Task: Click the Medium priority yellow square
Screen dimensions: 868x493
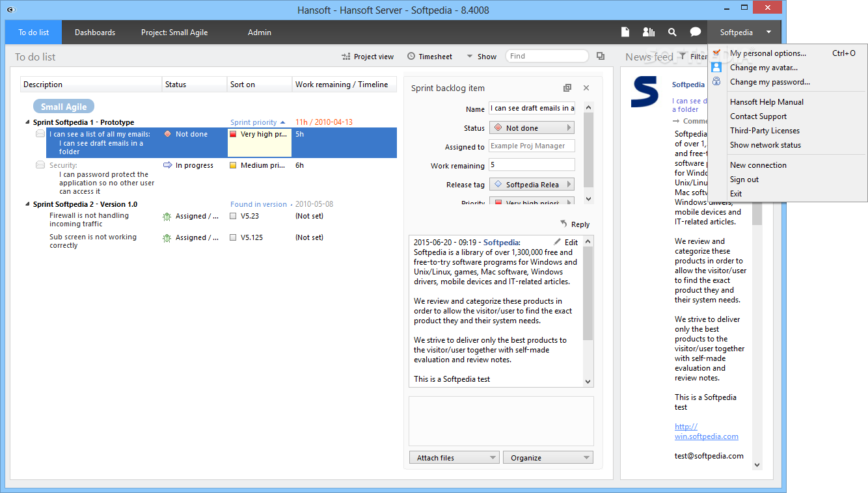Action: (233, 165)
